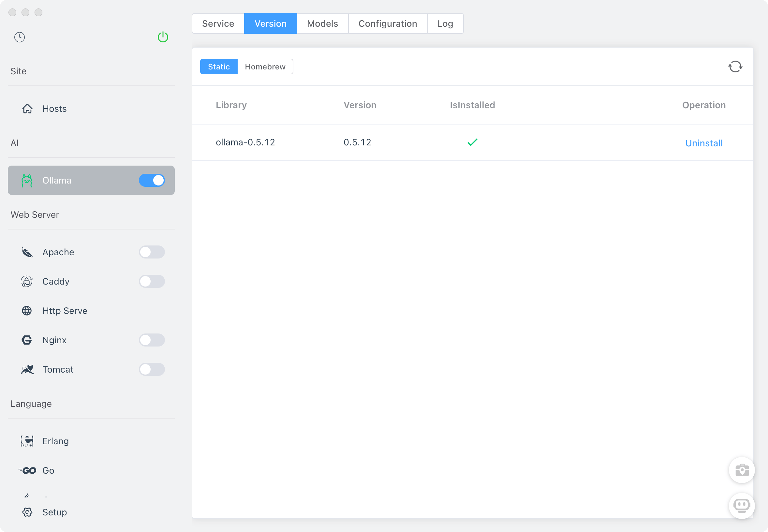Screen dimensions: 768x532
Task: Click the Operation column header
Action: tap(704, 105)
